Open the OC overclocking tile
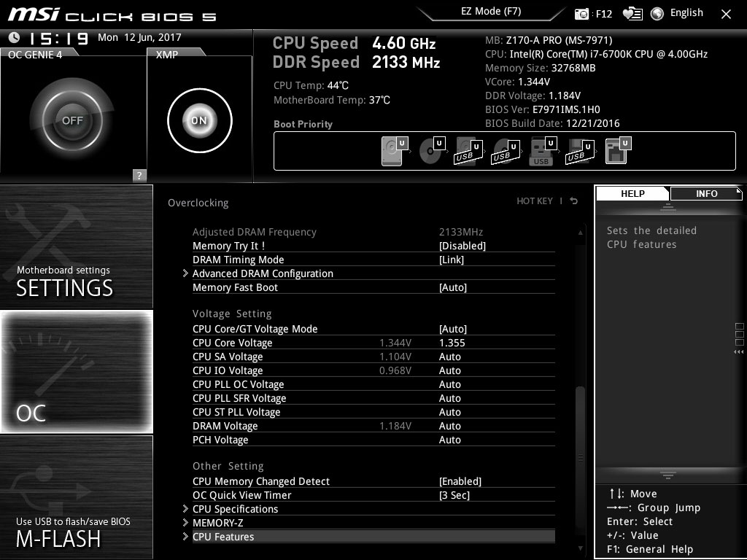This screenshot has height=560, width=747. coord(77,372)
